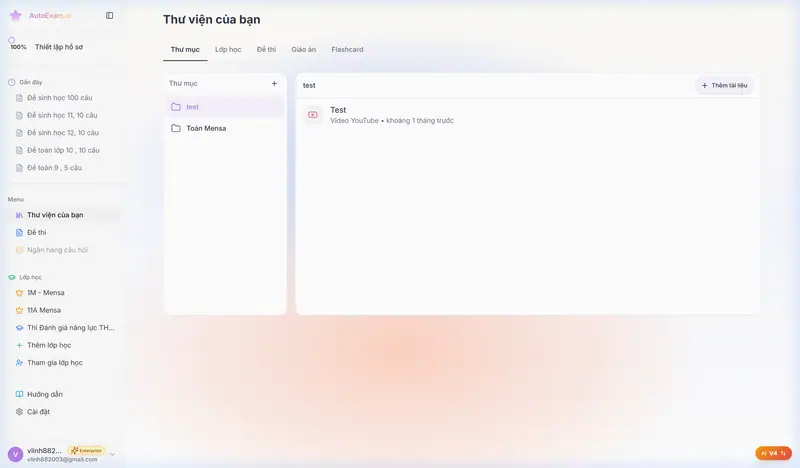
Task: Switch to the Lớp học tab
Action: tap(228, 50)
